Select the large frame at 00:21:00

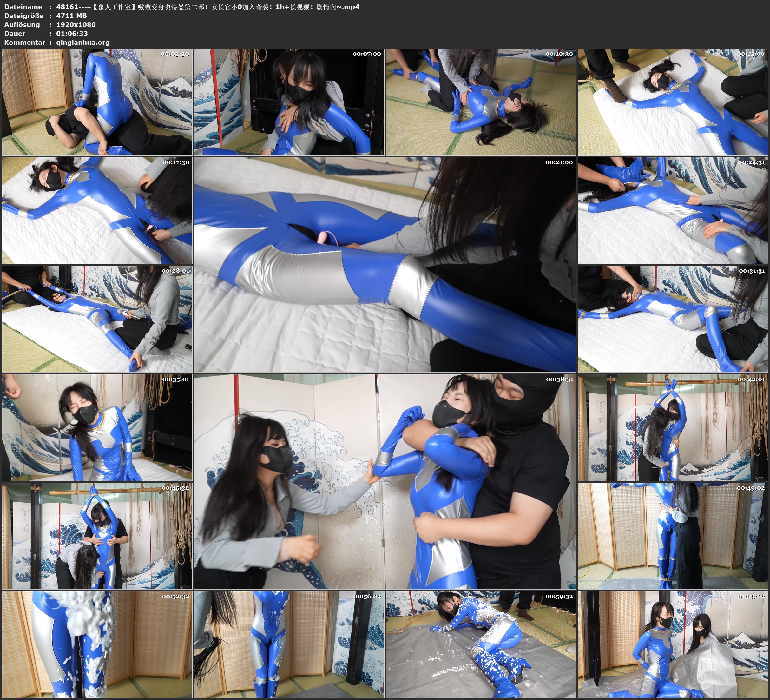click(385, 265)
